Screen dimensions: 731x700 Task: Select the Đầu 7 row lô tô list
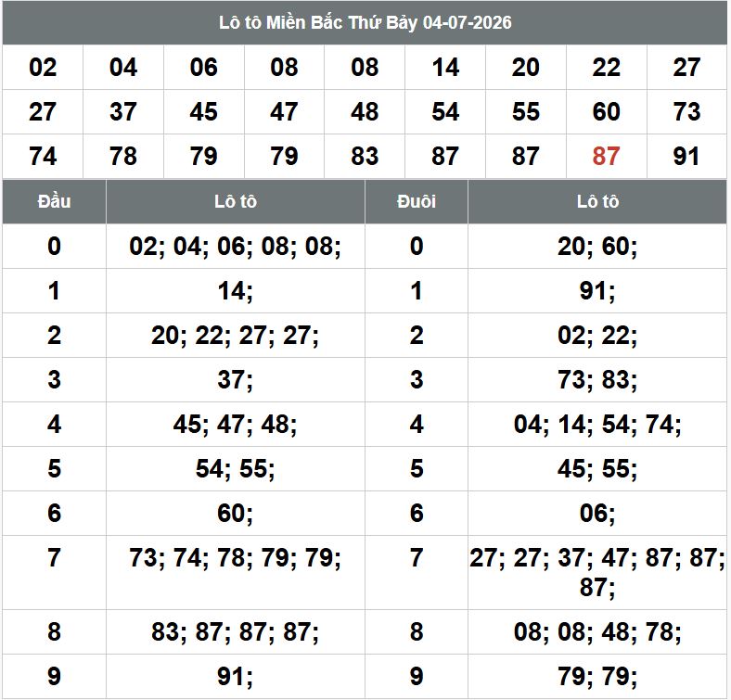pos(235,558)
